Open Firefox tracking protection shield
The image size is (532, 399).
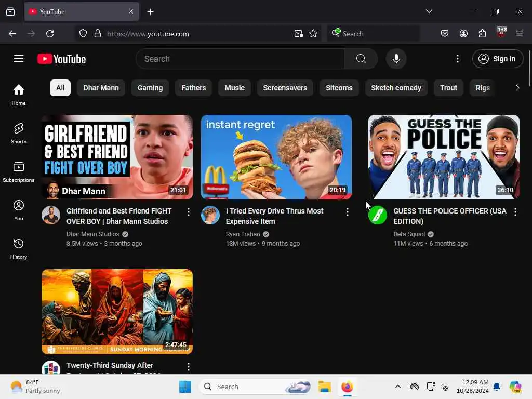(x=83, y=34)
